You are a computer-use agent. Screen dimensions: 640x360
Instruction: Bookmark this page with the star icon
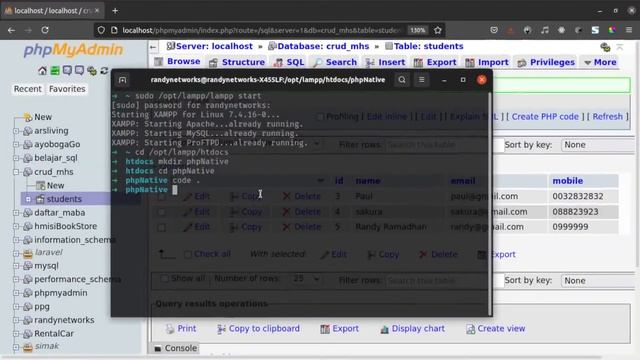(438, 30)
